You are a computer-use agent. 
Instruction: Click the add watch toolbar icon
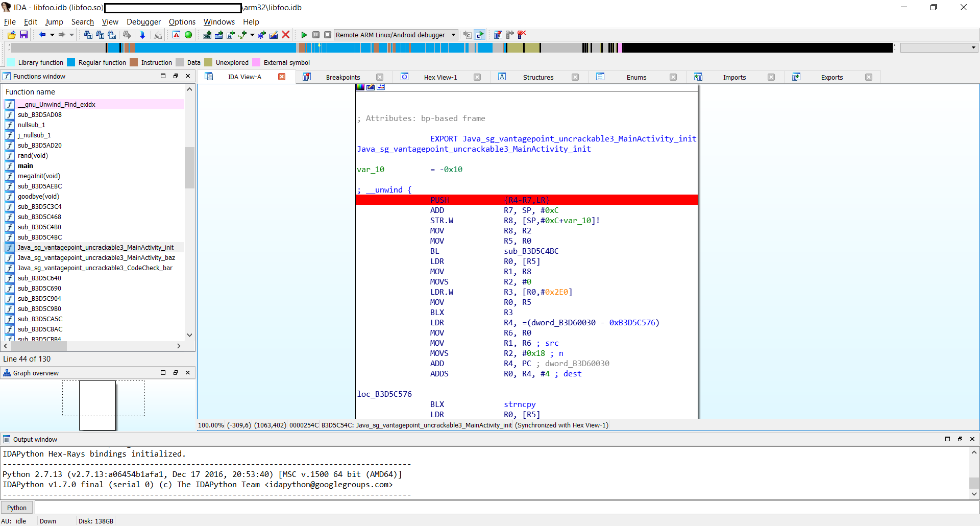tap(510, 35)
